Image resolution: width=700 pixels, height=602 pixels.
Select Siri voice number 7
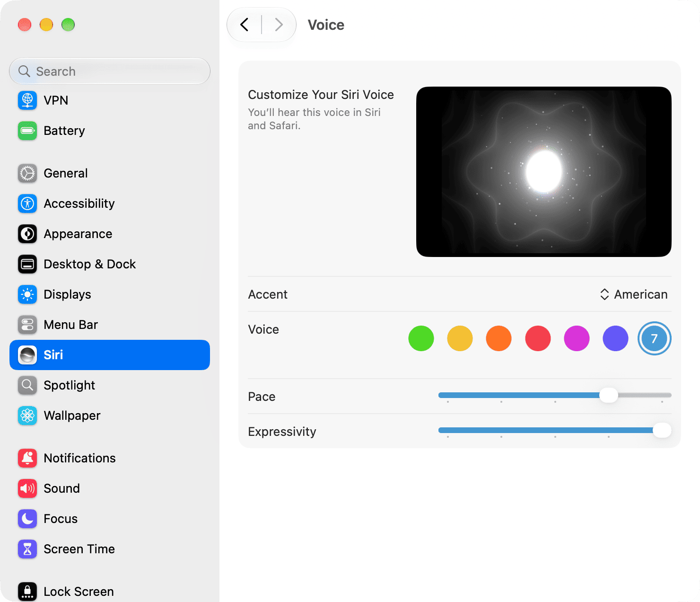tap(654, 338)
